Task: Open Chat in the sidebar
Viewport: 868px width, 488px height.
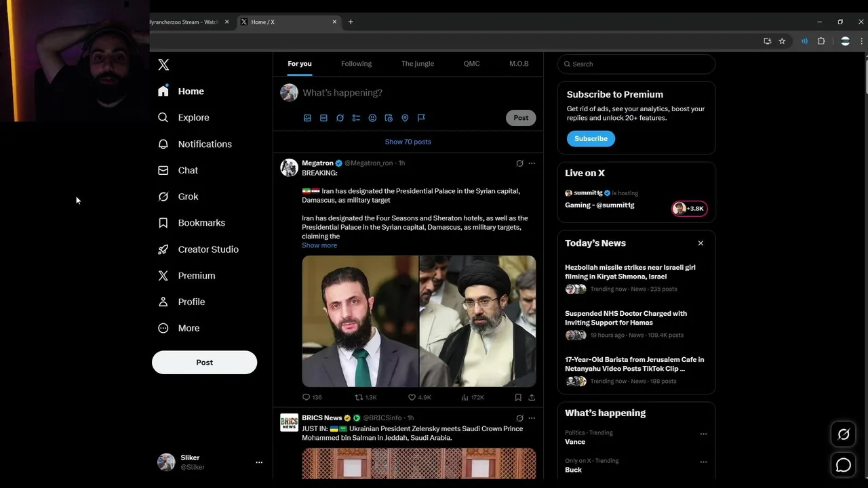Action: (x=178, y=170)
